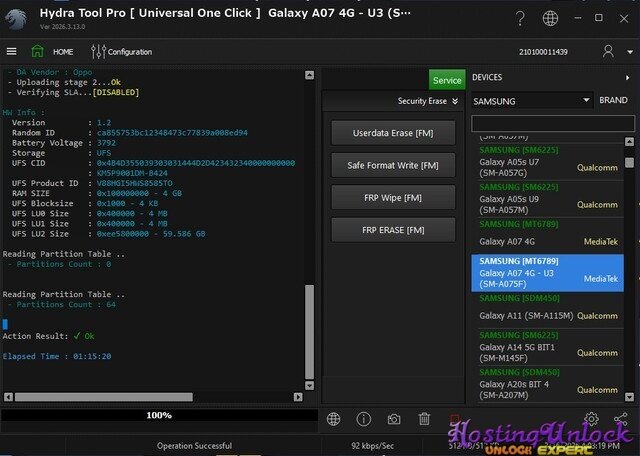
Task: Open the SAMSUNG brand dropdown
Action: pos(531,101)
